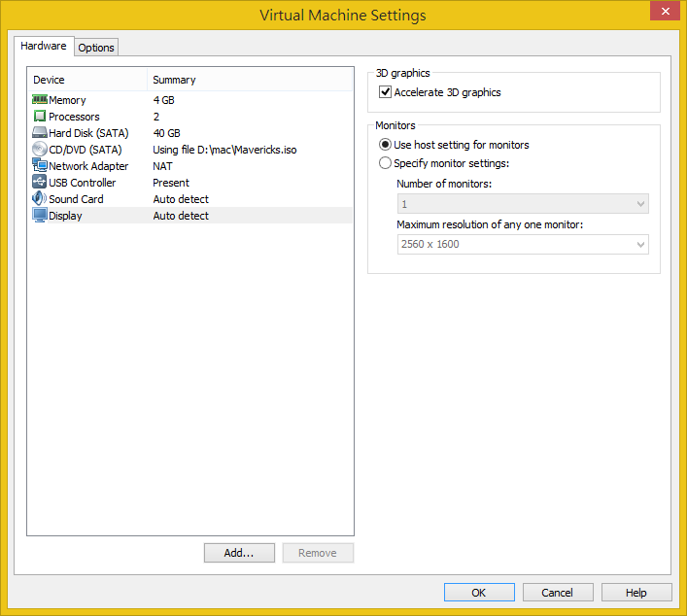Switch to the Hardware tab
Viewport: 687px width, 616px height.
44,46
